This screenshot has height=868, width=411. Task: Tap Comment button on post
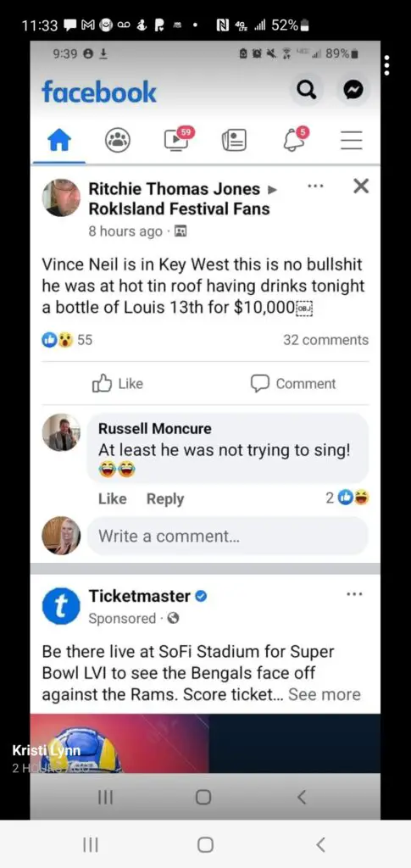[293, 384]
